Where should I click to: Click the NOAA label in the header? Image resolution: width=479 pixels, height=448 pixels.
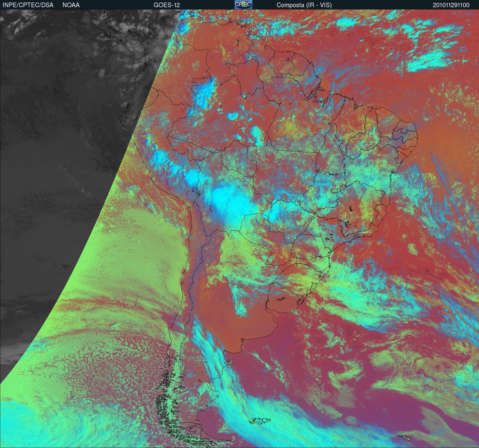pos(71,5)
